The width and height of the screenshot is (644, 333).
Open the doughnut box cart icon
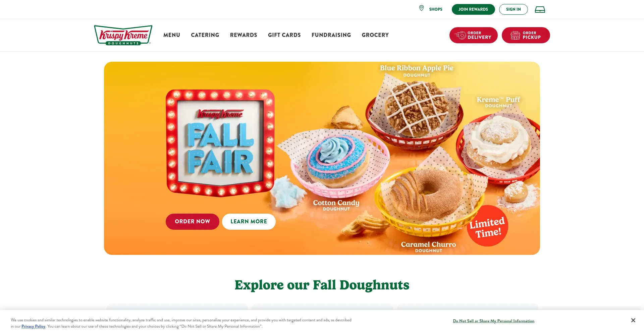pyautogui.click(x=540, y=9)
